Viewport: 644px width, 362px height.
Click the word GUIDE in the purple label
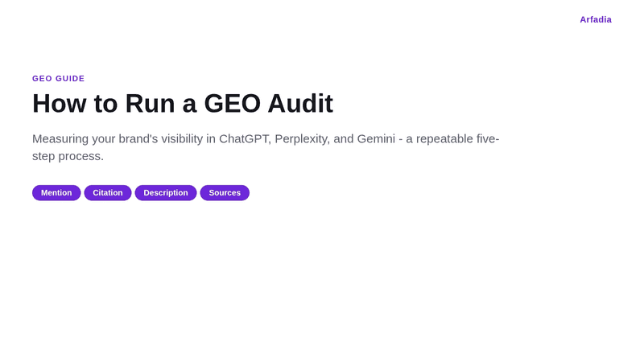tap(70, 78)
